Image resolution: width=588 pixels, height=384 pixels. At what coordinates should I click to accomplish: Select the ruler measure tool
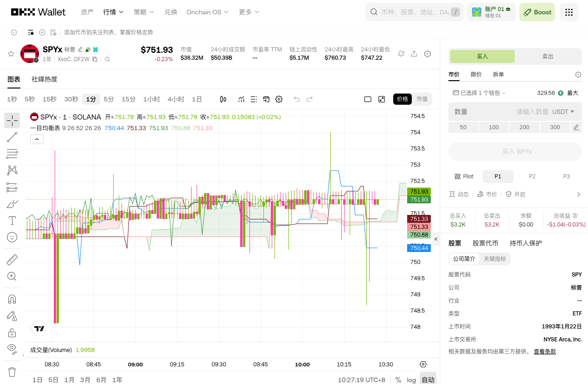[x=12, y=260]
